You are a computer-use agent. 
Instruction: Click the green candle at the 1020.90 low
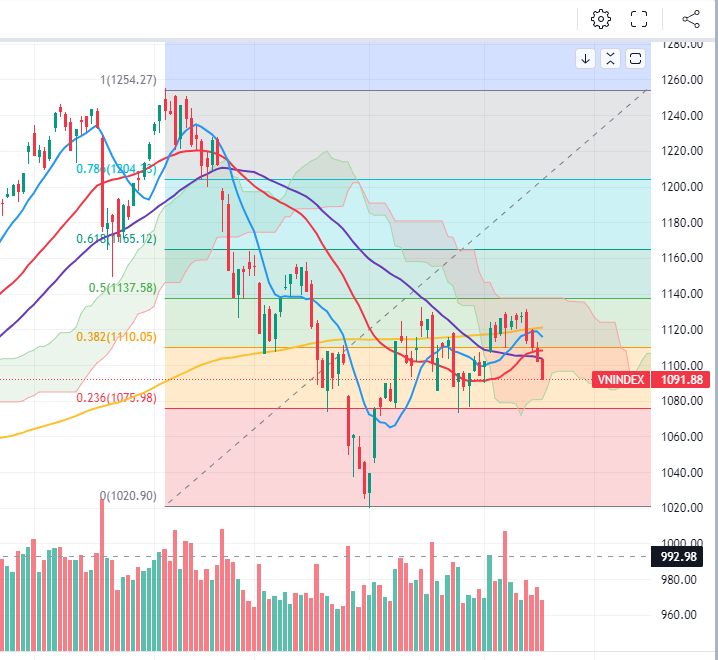click(369, 484)
